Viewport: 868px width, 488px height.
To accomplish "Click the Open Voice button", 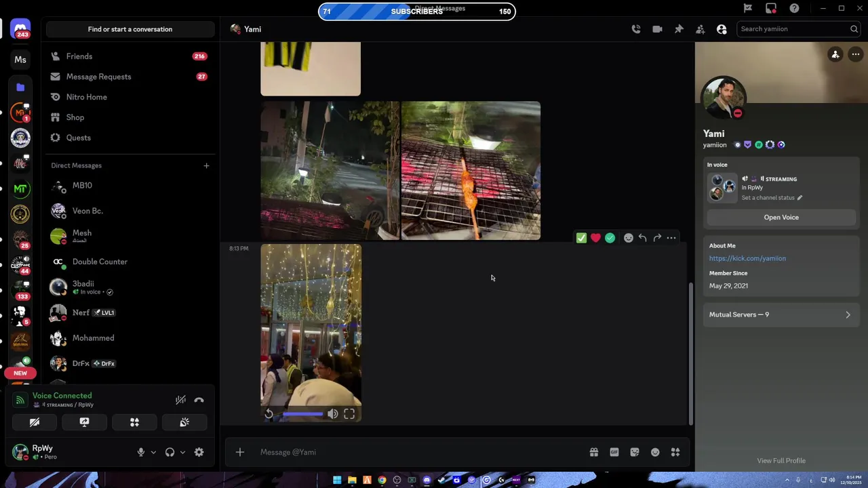I will [781, 218].
